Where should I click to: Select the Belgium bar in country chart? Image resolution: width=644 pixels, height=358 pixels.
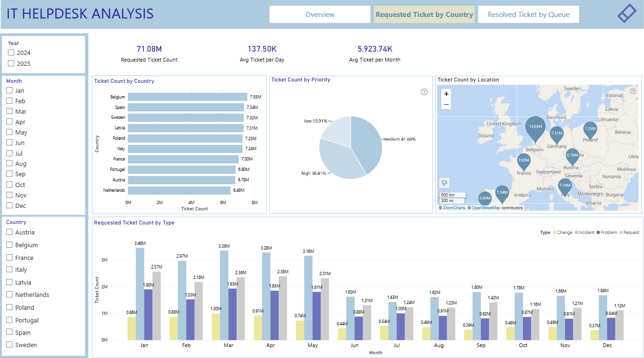click(187, 97)
